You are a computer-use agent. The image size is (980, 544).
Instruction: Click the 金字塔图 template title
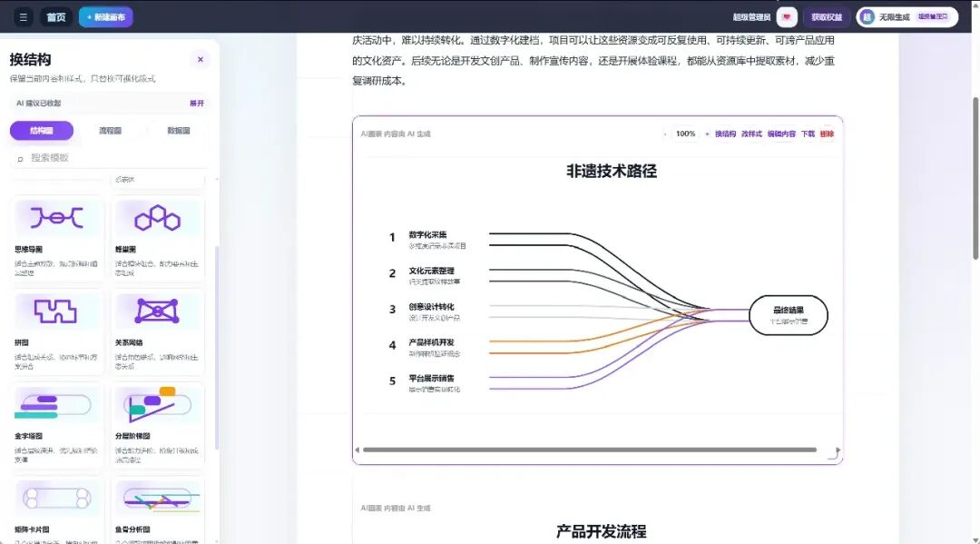tap(29, 436)
